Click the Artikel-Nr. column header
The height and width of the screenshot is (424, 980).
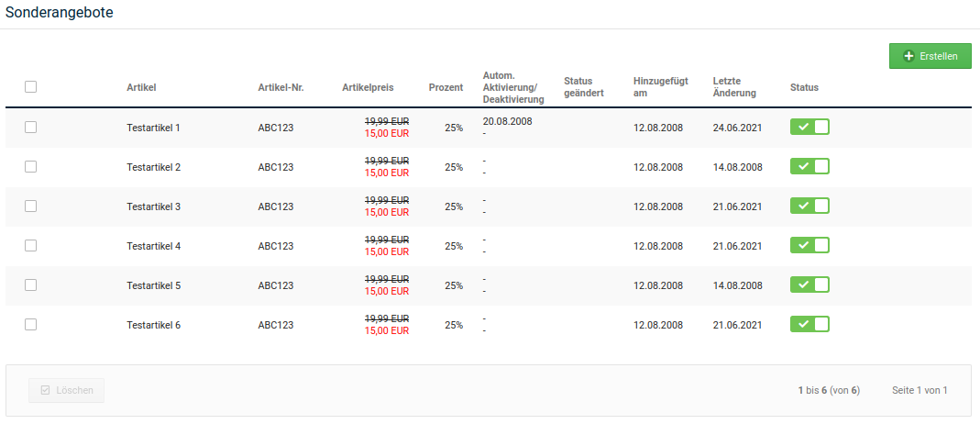281,88
